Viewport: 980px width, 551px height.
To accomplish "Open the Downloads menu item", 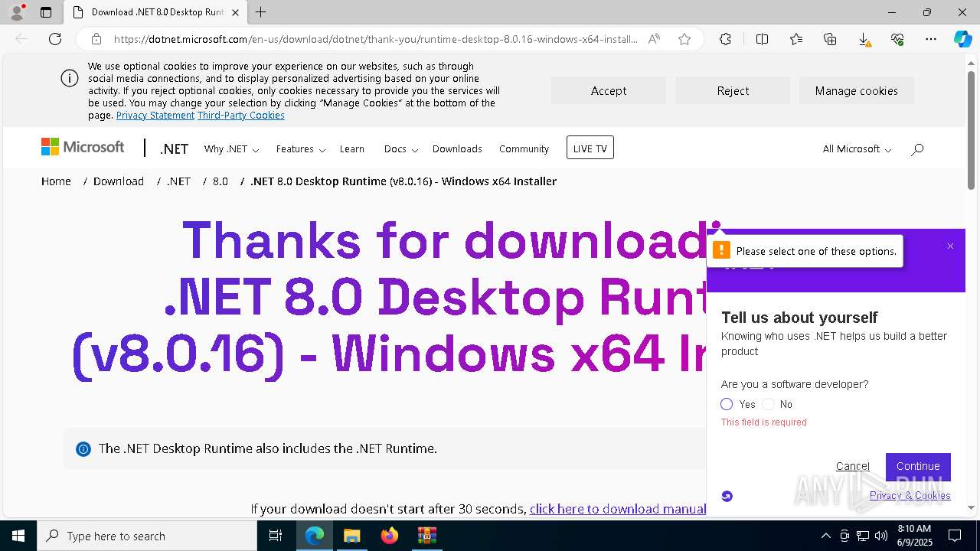I will 457,149.
